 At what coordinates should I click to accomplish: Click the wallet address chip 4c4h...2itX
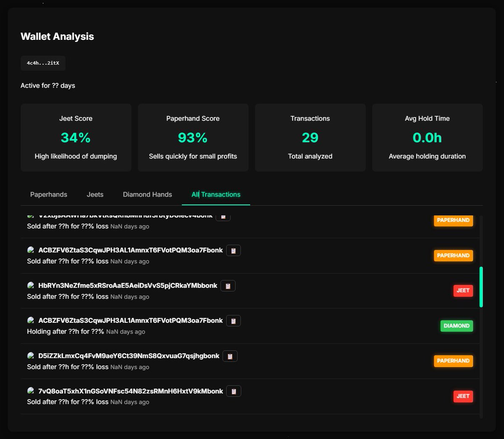43,63
